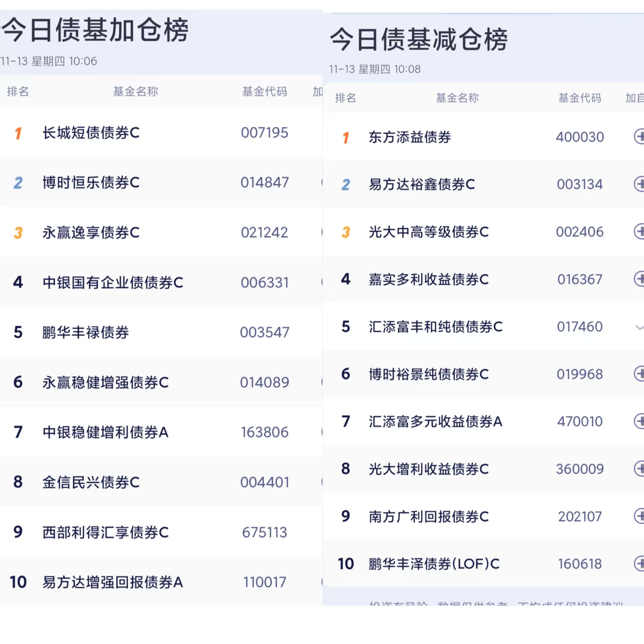Tap 基金名称 header in the 加仓榜 list
The image size is (644, 644).
(x=135, y=92)
